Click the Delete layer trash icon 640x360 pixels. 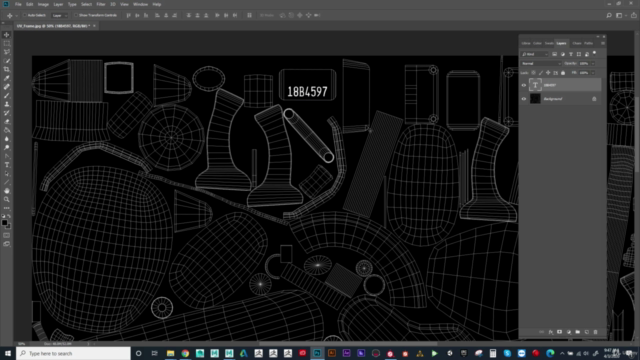(x=596, y=332)
